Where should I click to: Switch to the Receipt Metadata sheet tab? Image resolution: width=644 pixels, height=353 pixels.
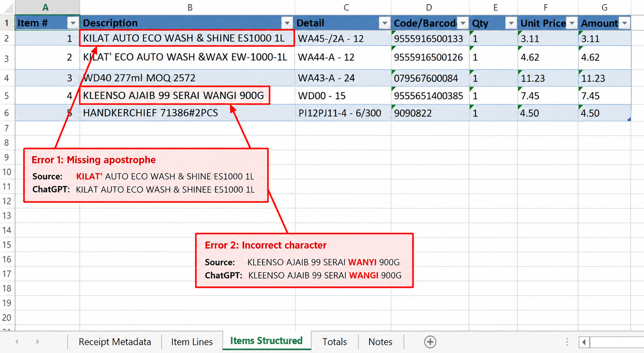tap(114, 342)
